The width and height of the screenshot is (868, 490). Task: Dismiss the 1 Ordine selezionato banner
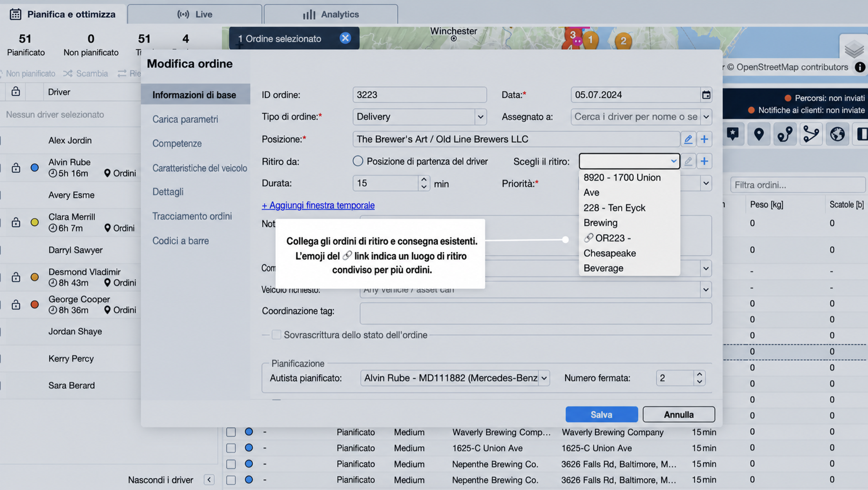345,38
